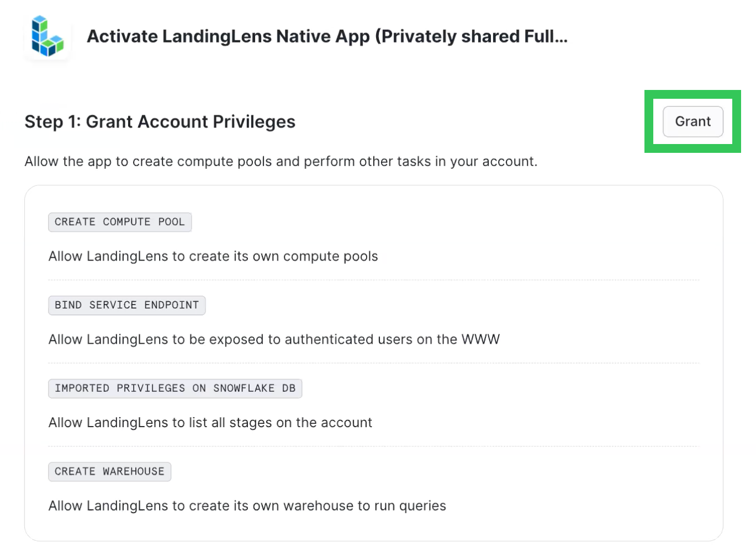Click the Step 1: Grant Account Privileges heading

tap(160, 121)
